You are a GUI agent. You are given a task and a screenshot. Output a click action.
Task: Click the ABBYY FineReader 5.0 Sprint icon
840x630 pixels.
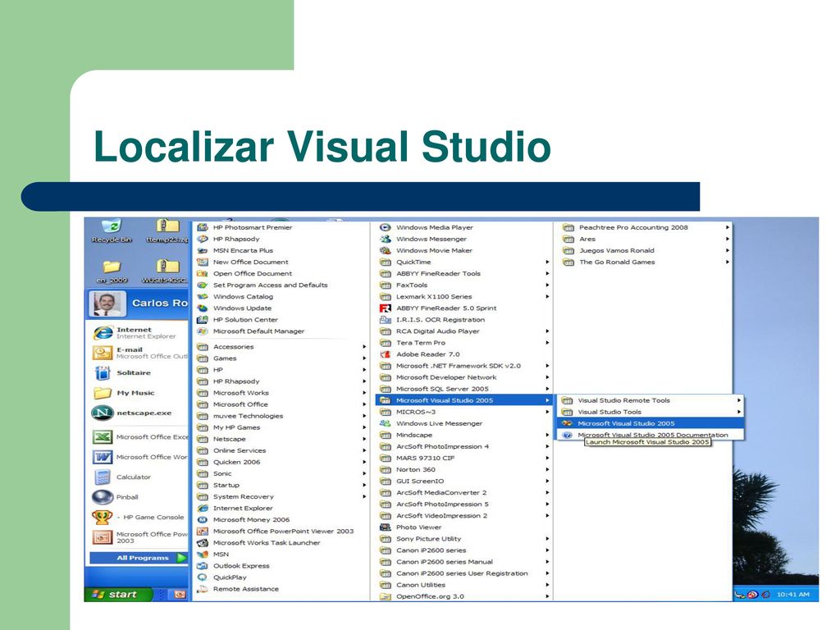pyautogui.click(x=386, y=308)
